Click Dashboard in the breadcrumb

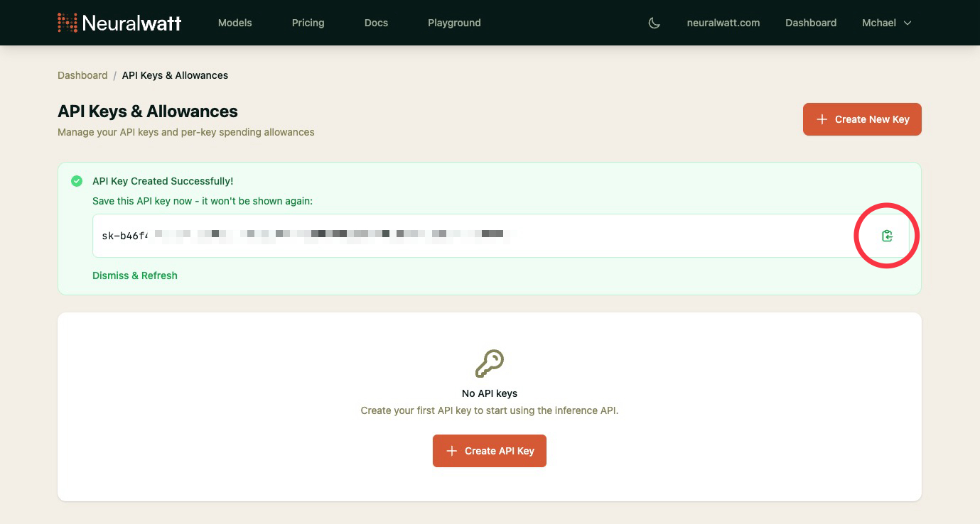(82, 75)
